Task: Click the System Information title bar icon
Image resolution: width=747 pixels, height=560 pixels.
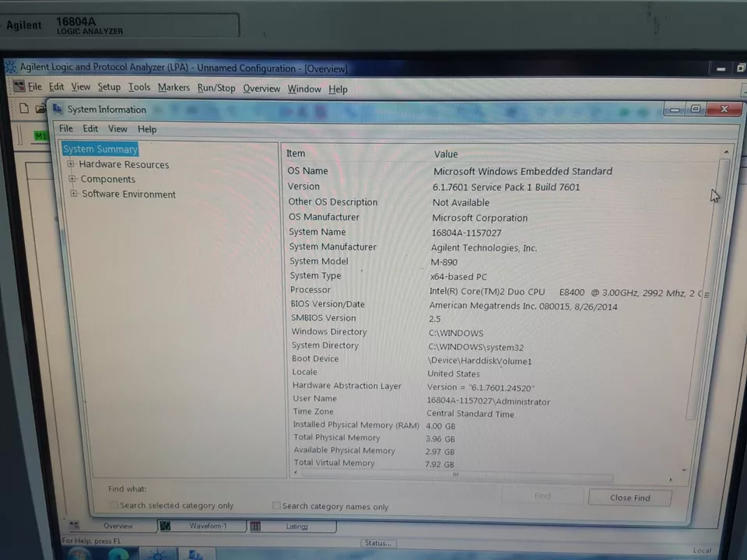Action: (x=58, y=109)
